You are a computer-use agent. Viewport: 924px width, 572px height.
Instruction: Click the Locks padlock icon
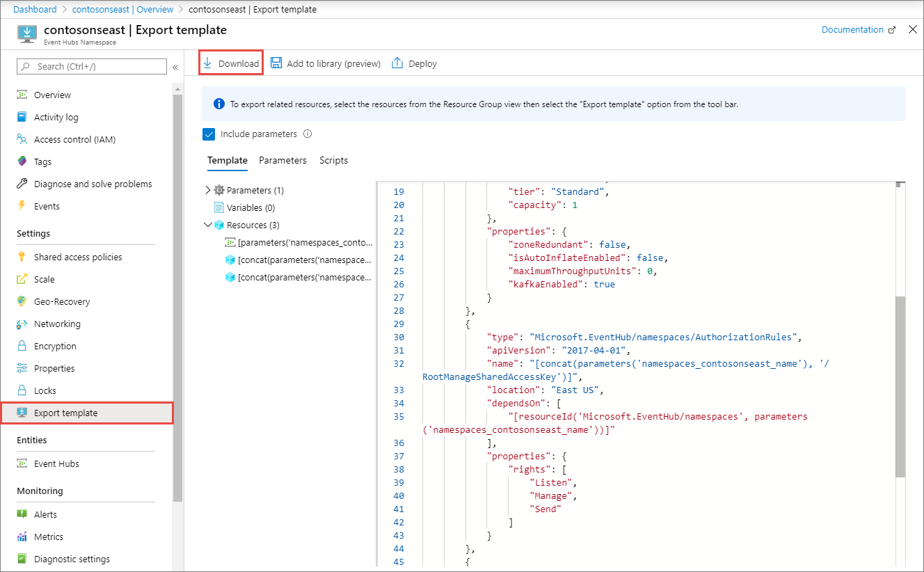click(x=22, y=390)
